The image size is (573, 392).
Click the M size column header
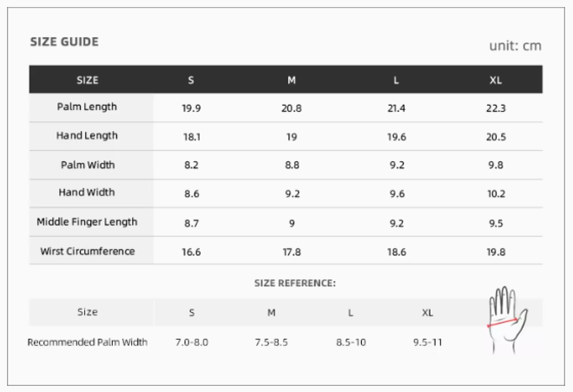(x=292, y=80)
